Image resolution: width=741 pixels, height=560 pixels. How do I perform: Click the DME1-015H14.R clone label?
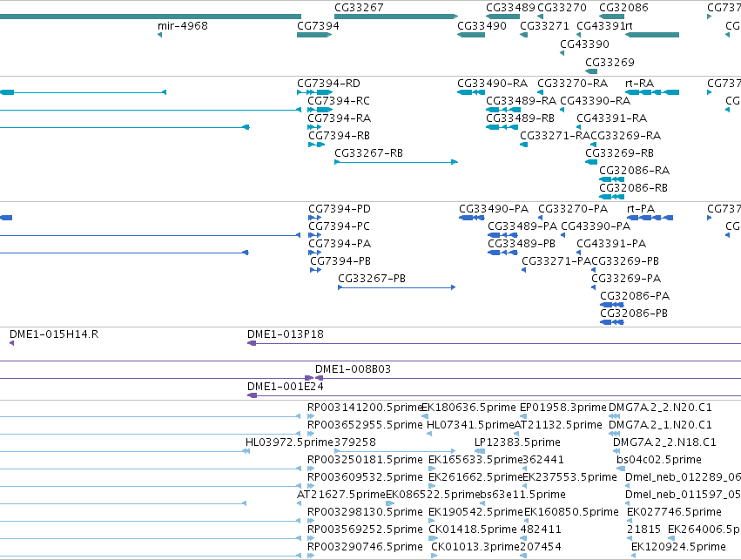pos(54,335)
